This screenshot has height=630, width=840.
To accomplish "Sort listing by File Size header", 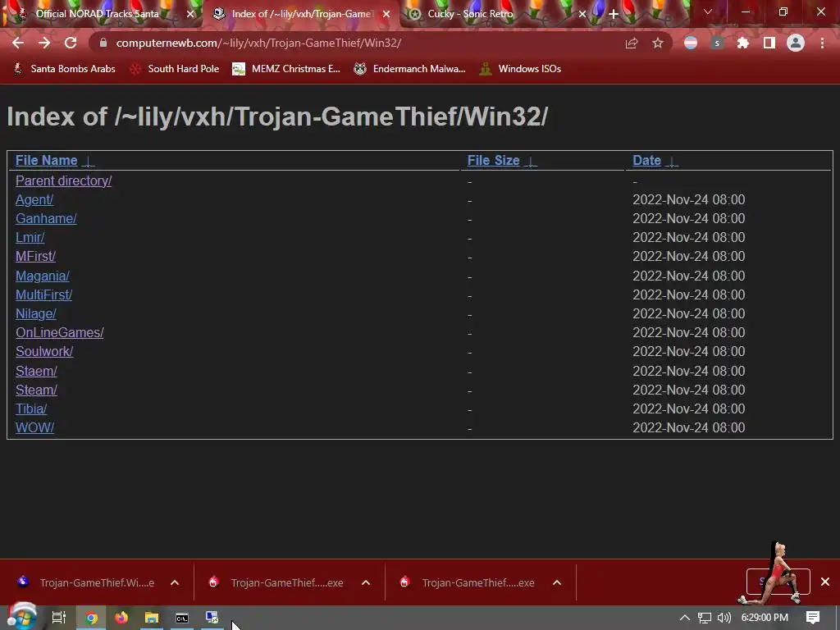I will coord(493,160).
